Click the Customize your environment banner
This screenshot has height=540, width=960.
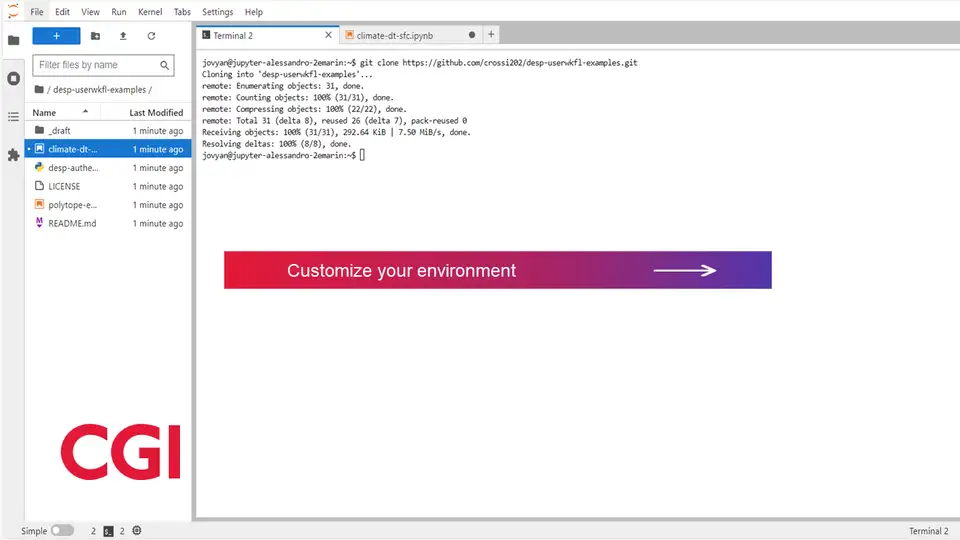point(497,270)
